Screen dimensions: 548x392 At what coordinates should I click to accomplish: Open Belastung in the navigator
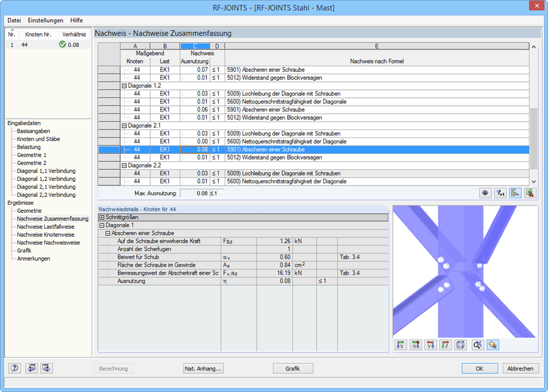click(x=29, y=147)
